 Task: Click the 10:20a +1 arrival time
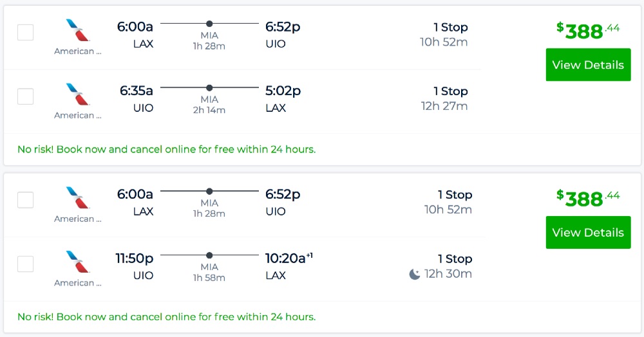pyautogui.click(x=289, y=259)
